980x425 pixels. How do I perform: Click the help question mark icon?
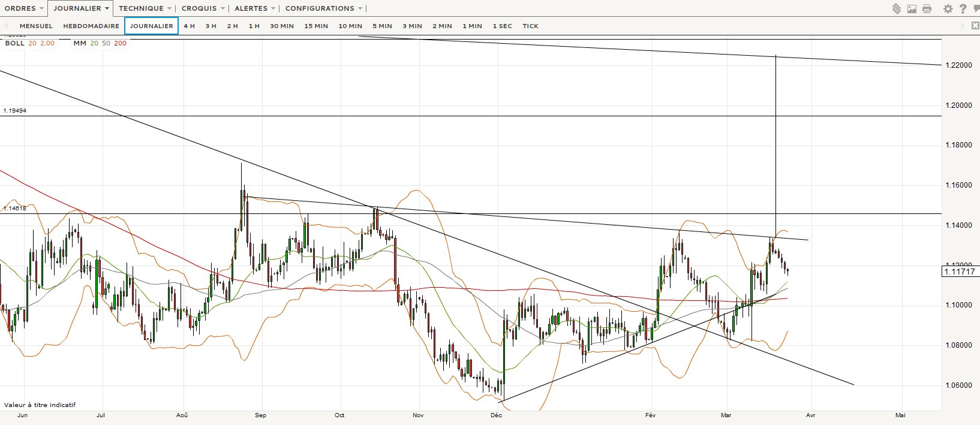tap(963, 8)
